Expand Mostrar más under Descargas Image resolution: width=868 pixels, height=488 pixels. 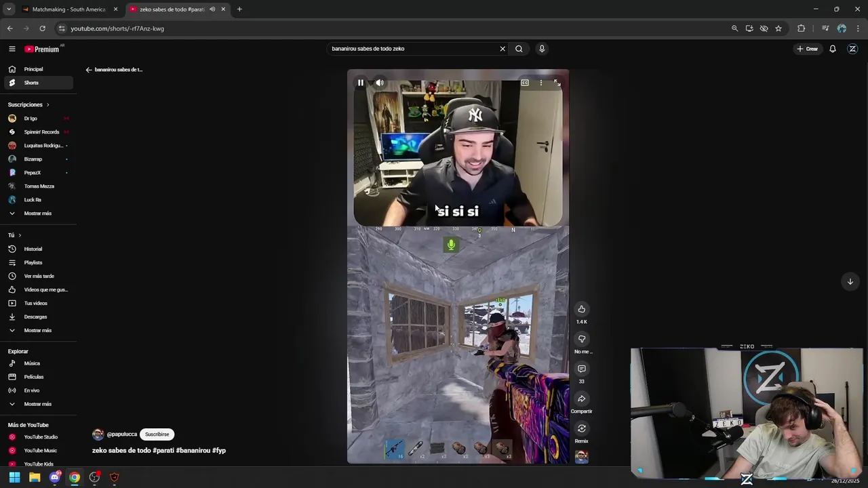click(x=38, y=330)
